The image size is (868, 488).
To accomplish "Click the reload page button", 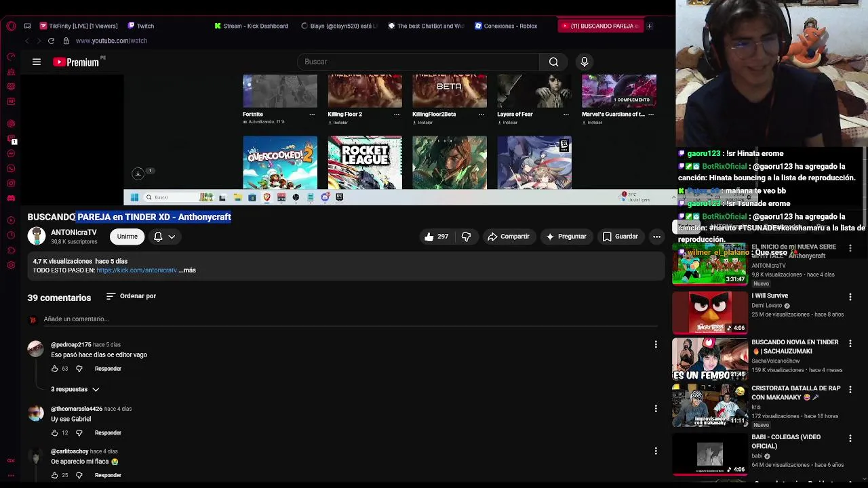I will pyautogui.click(x=51, y=41).
